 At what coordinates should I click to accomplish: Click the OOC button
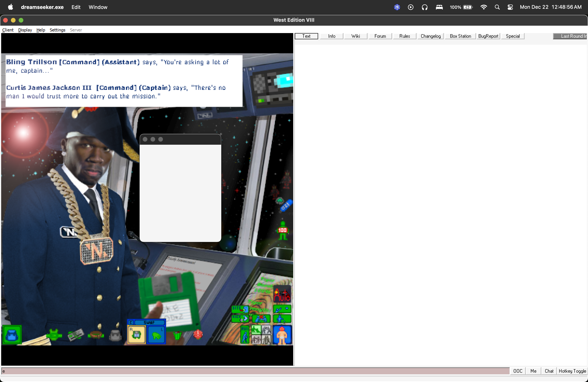coord(518,371)
